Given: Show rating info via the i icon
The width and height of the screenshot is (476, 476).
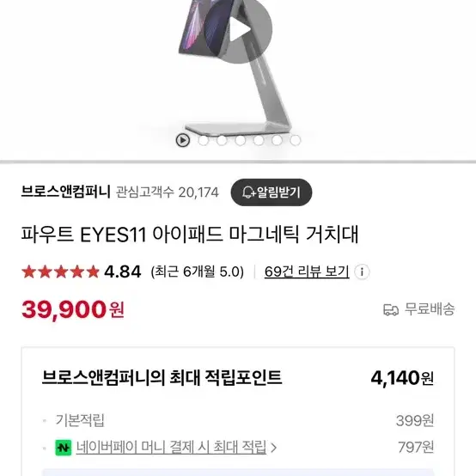Looking at the screenshot, I should coord(362,272).
